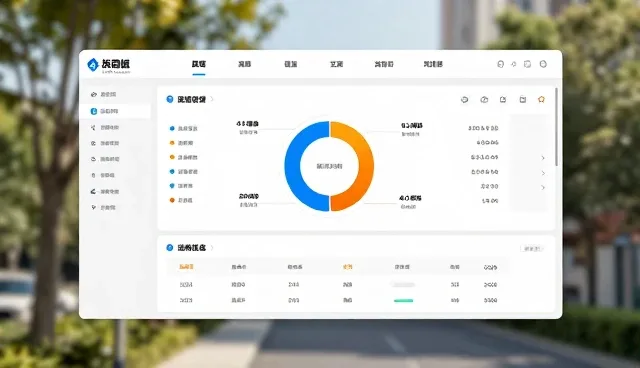Image resolution: width=640 pixels, height=368 pixels.
Task: Click the highlighted sidebar item's blue icon
Action: tap(93, 111)
